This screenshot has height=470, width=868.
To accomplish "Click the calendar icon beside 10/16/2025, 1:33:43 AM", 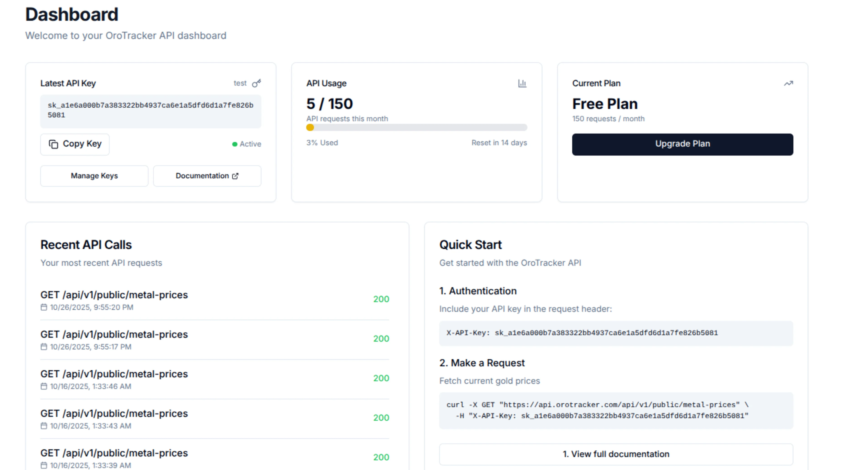I will pos(44,426).
